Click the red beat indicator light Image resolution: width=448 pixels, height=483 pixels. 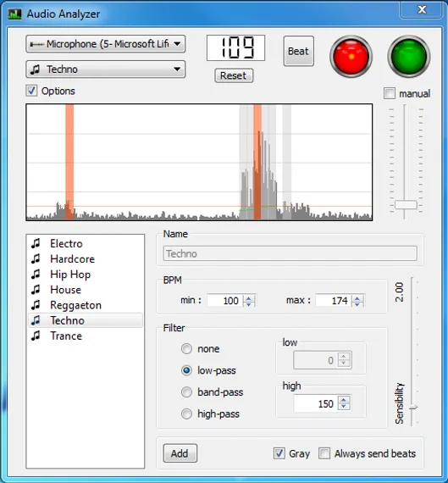pos(351,57)
